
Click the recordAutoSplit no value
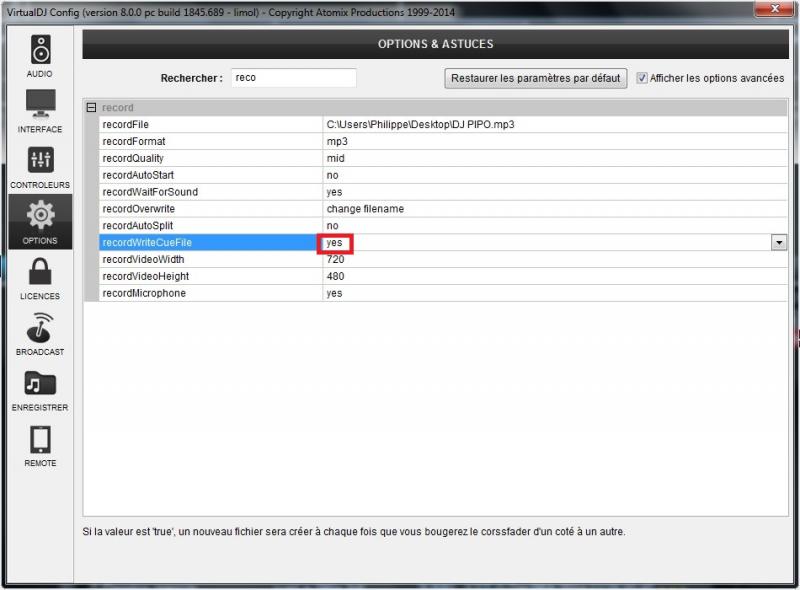pos(332,226)
